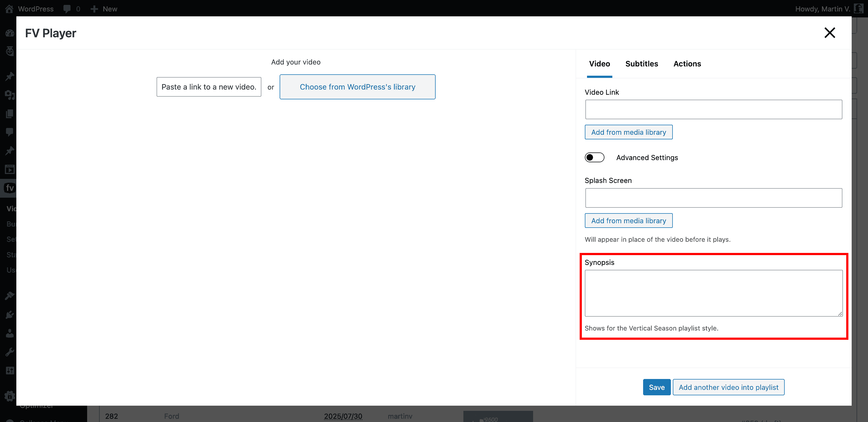Click the Add your video heading
Viewport: 868px width, 422px height.
[x=296, y=62]
